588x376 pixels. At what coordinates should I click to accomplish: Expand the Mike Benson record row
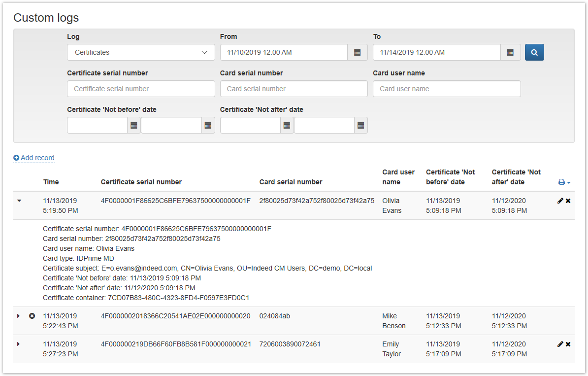[19, 316]
